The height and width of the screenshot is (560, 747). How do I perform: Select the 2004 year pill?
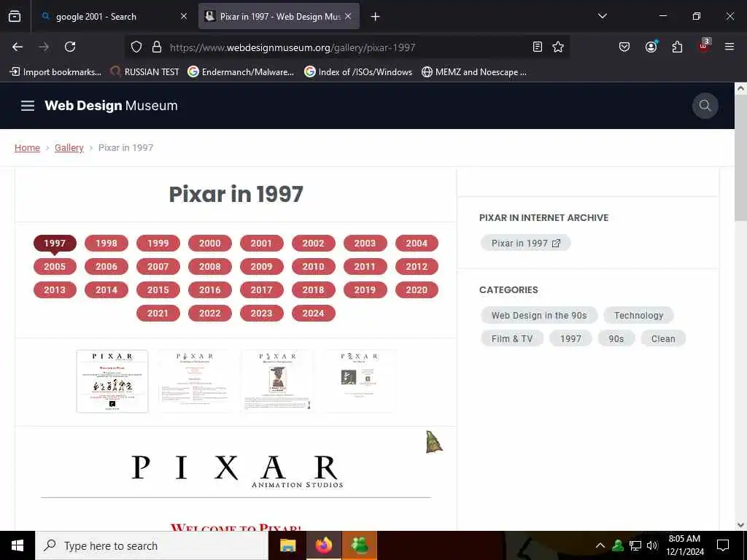[417, 244]
